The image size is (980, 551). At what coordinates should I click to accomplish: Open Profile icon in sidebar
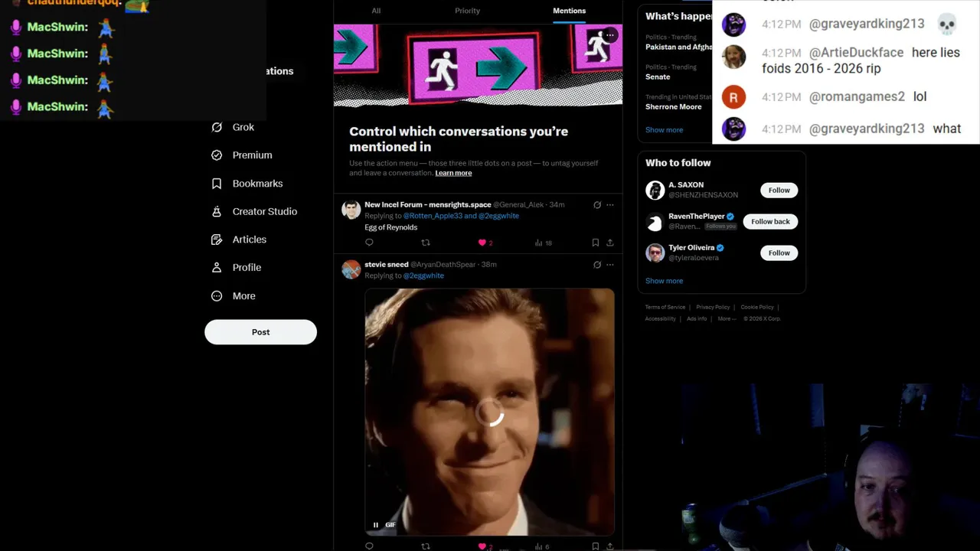point(217,267)
